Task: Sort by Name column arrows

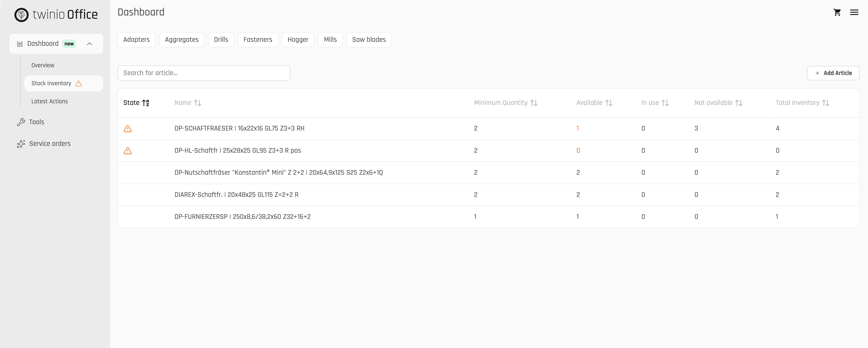Action: [198, 103]
